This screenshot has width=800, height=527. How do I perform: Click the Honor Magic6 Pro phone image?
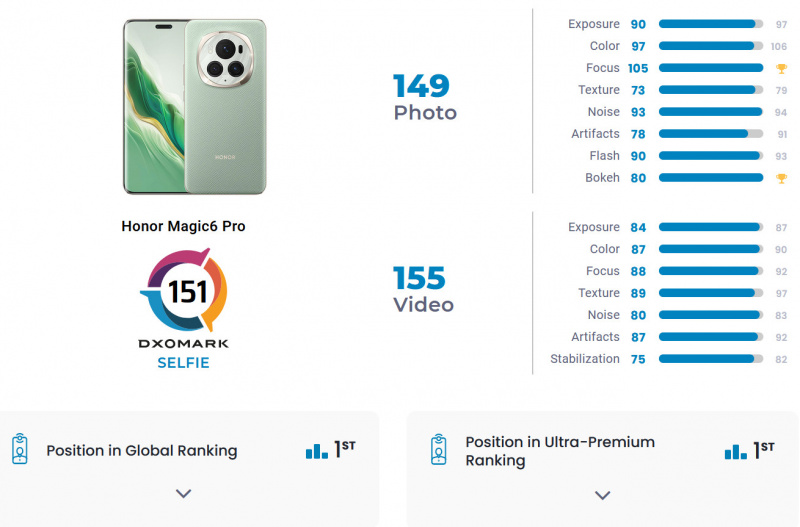pyautogui.click(x=194, y=106)
